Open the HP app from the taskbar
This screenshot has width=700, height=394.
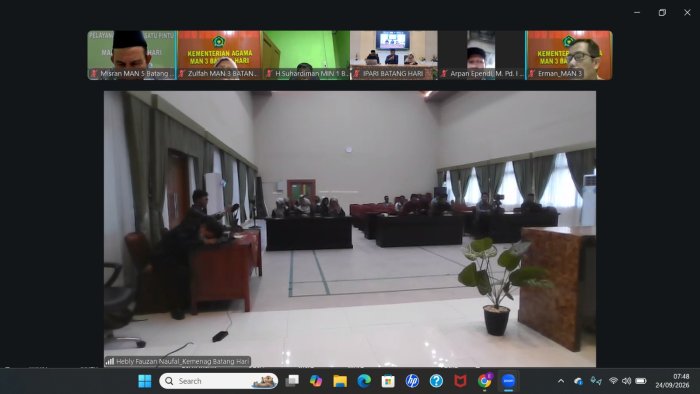pos(412,381)
